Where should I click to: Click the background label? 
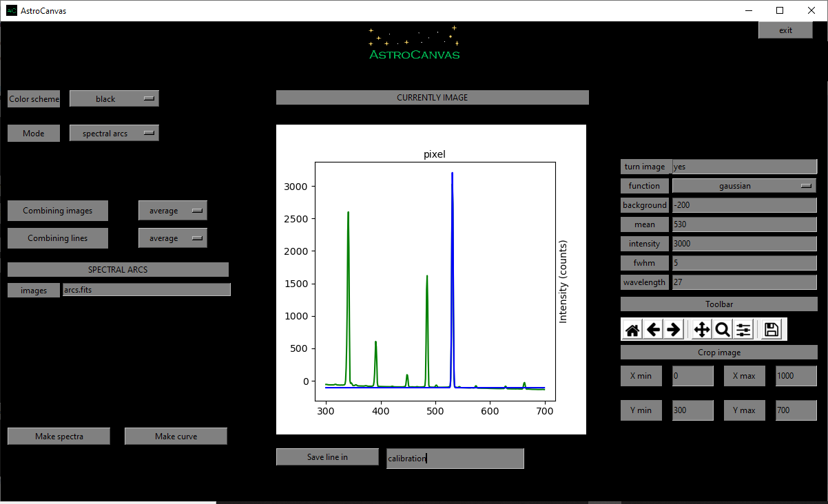click(645, 204)
